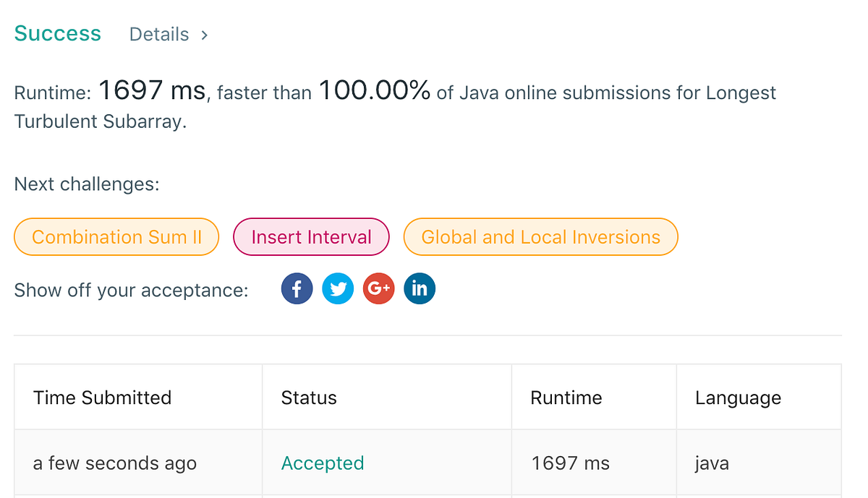Share acceptance on Google Plus

(378, 289)
